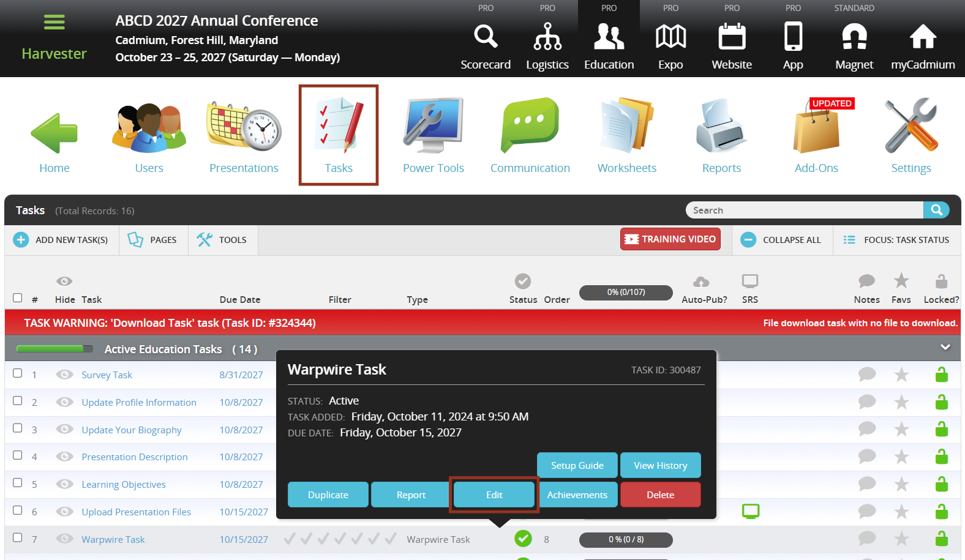Click the Active Education Tasks green progress bar

[54, 349]
